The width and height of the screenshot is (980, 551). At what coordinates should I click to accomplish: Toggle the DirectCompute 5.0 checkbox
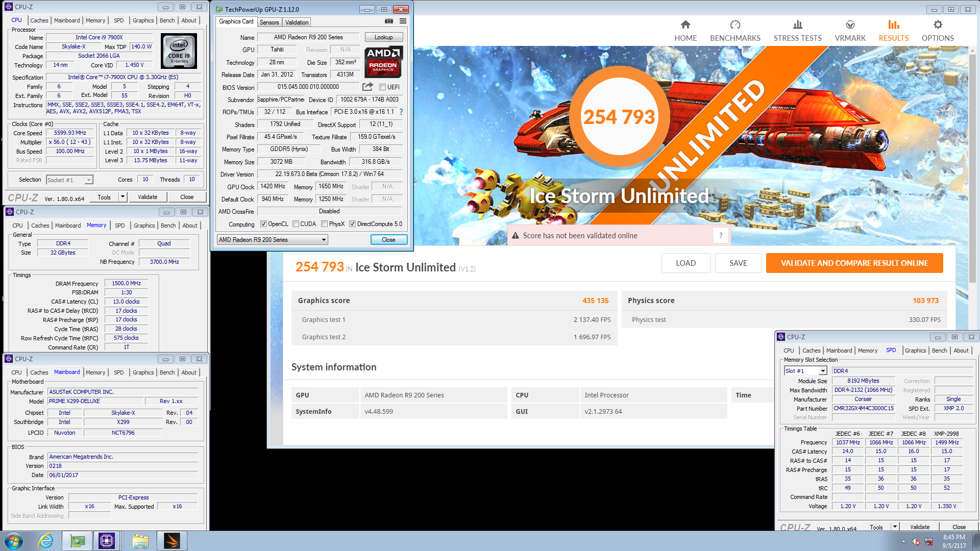coord(352,224)
